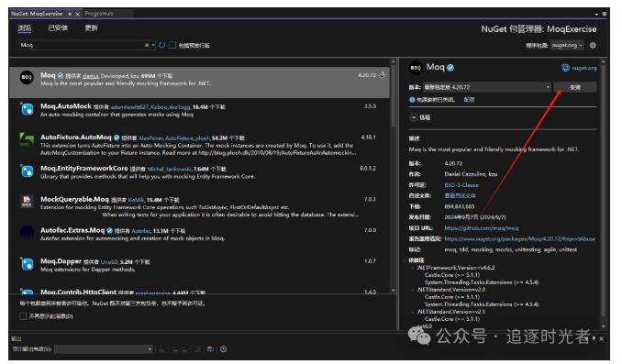Viewport: 622px width, 364px height.
Task: Click the Moq.Dapper package icon
Action: [x=27, y=263]
